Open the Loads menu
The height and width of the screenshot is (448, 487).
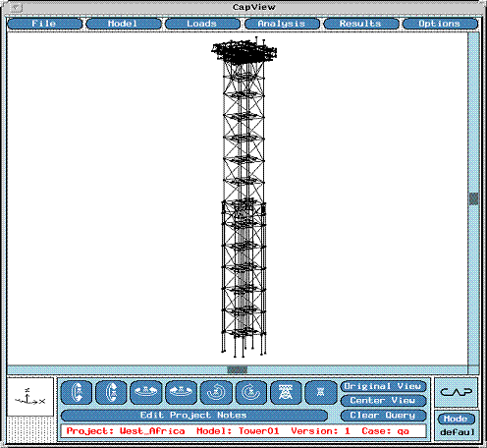(202, 24)
